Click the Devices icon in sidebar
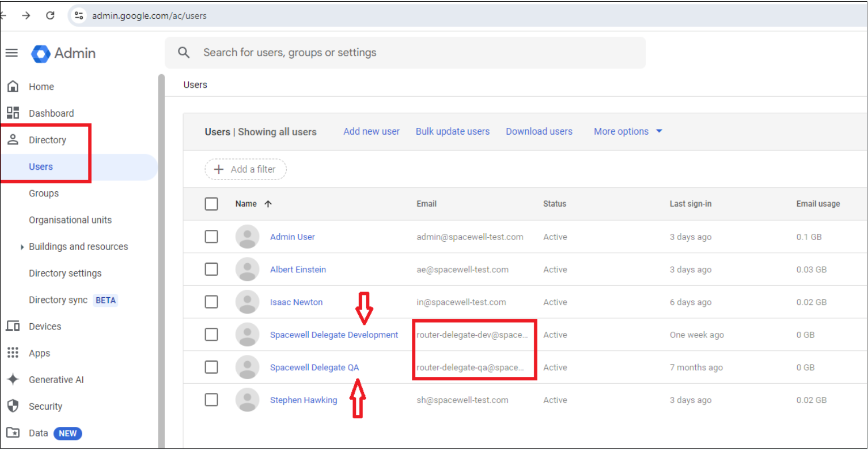868x450 pixels. 13,326
